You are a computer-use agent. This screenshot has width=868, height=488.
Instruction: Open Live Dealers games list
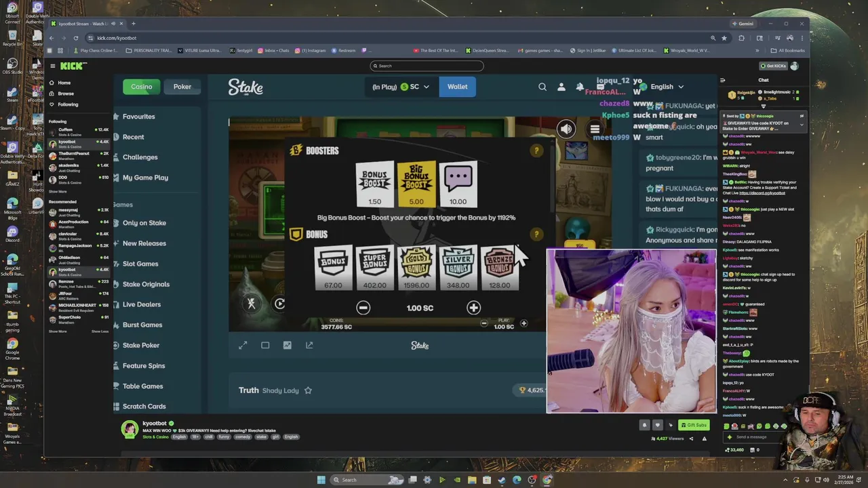click(141, 304)
